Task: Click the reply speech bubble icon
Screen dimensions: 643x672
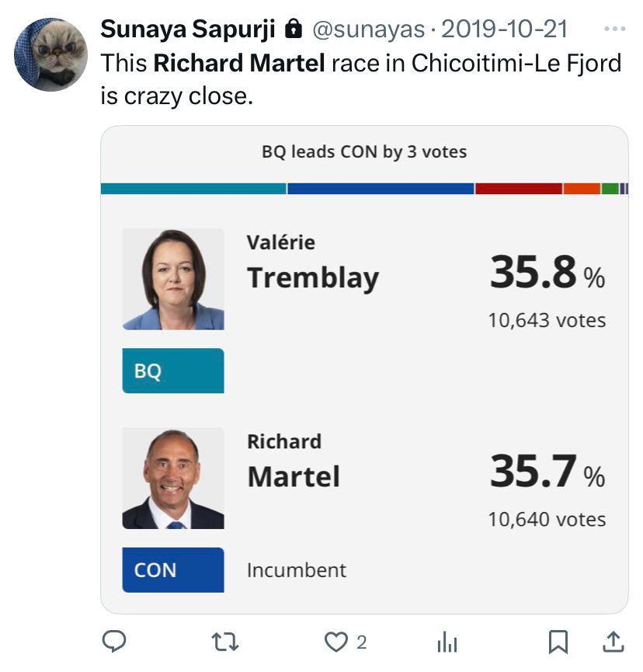Action: [115, 641]
